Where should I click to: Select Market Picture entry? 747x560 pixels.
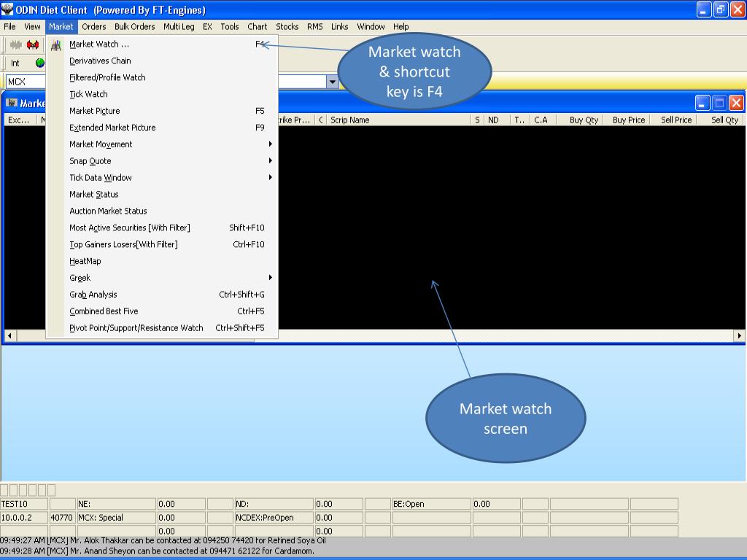pyautogui.click(x=162, y=111)
